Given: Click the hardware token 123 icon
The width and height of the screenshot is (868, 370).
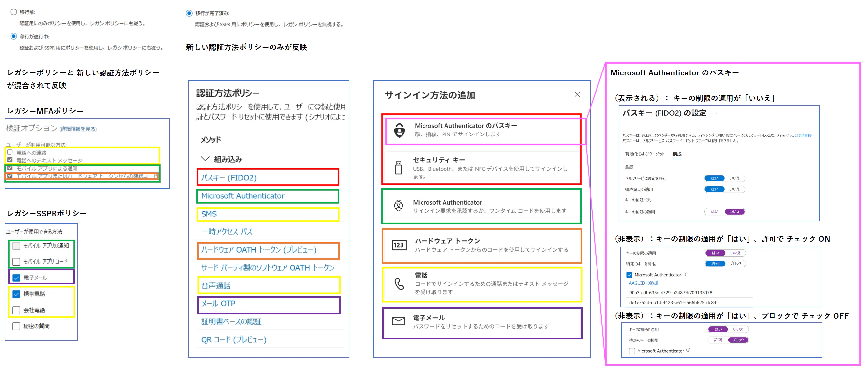Looking at the screenshot, I should point(399,245).
